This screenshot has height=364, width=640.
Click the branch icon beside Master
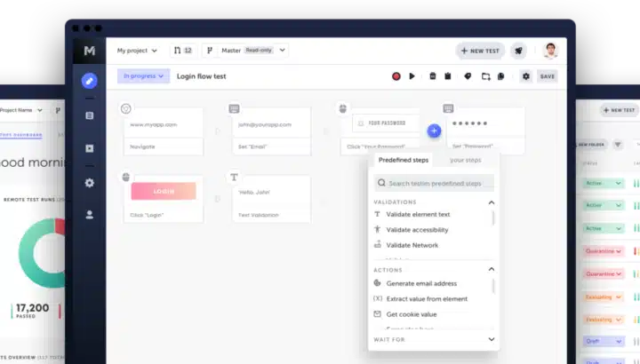click(x=210, y=50)
